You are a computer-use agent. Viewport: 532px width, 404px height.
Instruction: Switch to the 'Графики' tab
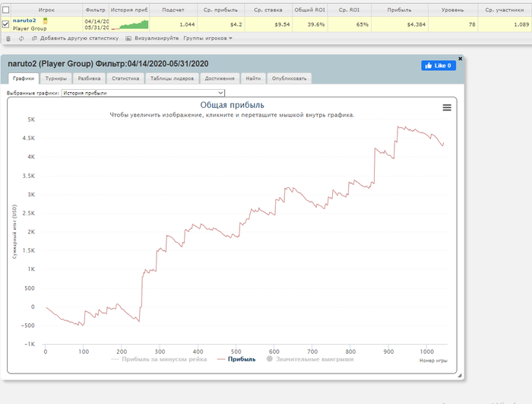24,78
